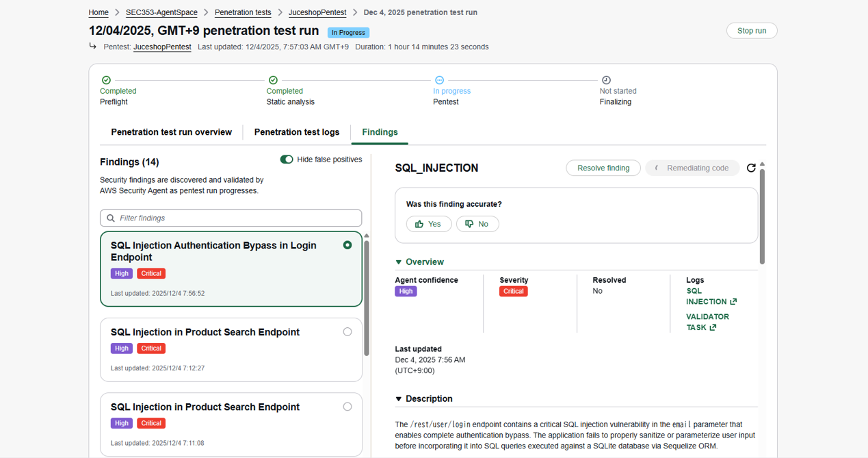Open SQL INJECTION log external link icon
This screenshot has height=458, width=868.
734,302
